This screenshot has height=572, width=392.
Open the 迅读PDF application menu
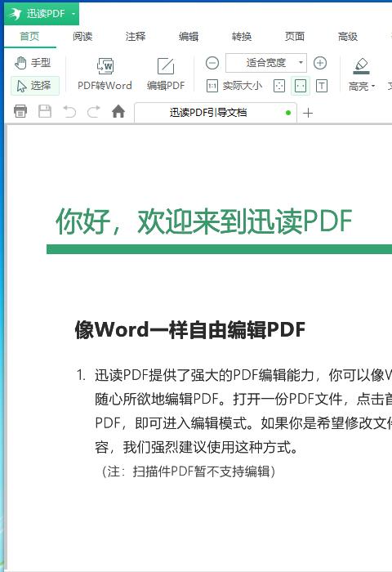42,14
